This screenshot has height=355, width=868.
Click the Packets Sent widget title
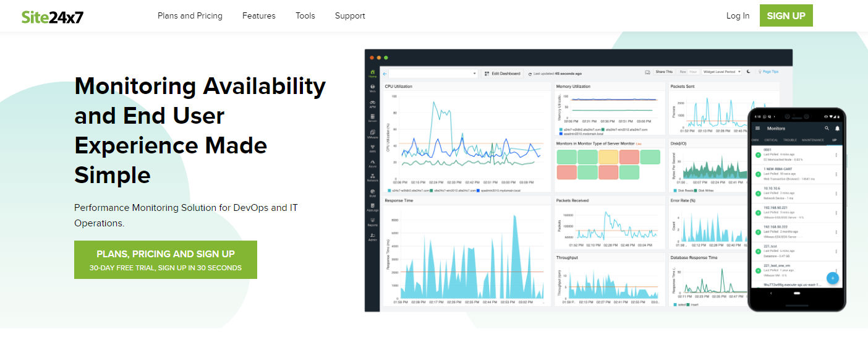point(683,87)
